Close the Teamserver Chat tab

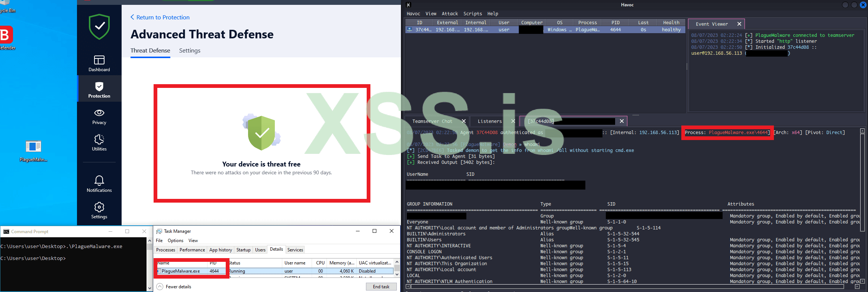(x=464, y=121)
